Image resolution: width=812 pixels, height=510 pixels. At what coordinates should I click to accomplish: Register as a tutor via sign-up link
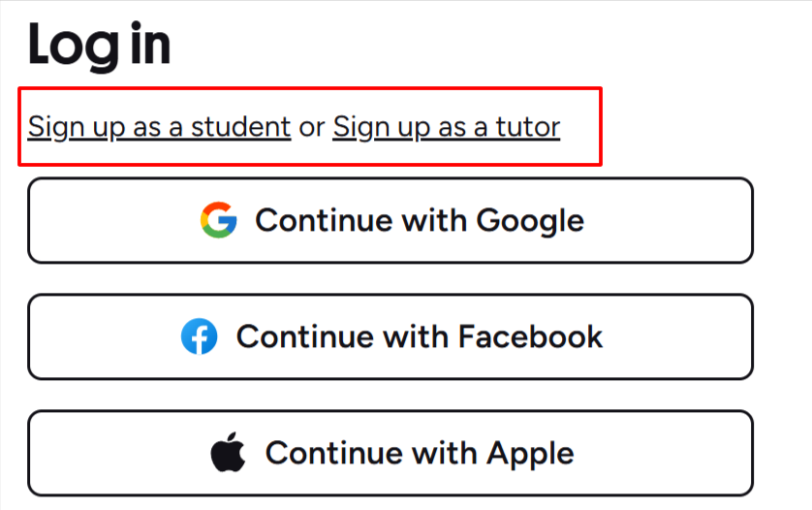click(x=446, y=127)
